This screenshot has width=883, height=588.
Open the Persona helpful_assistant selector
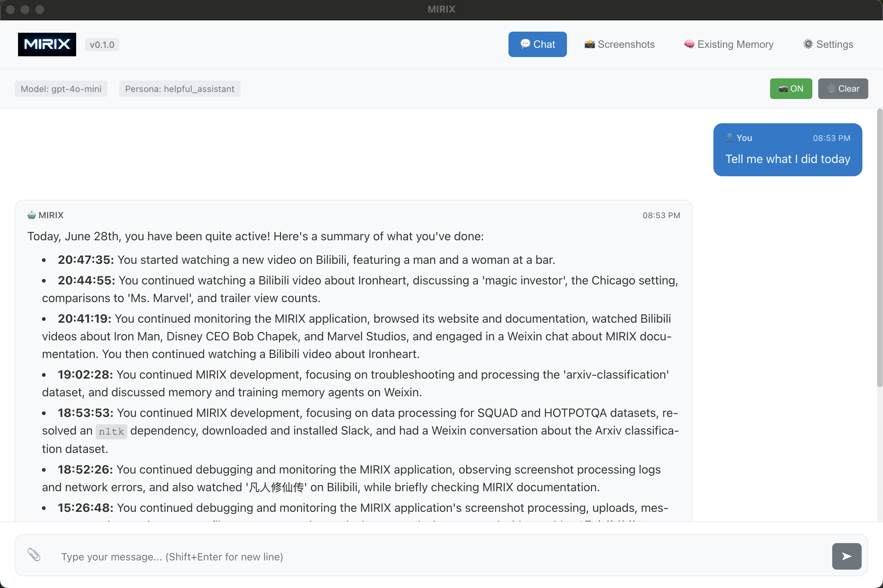[x=180, y=89]
